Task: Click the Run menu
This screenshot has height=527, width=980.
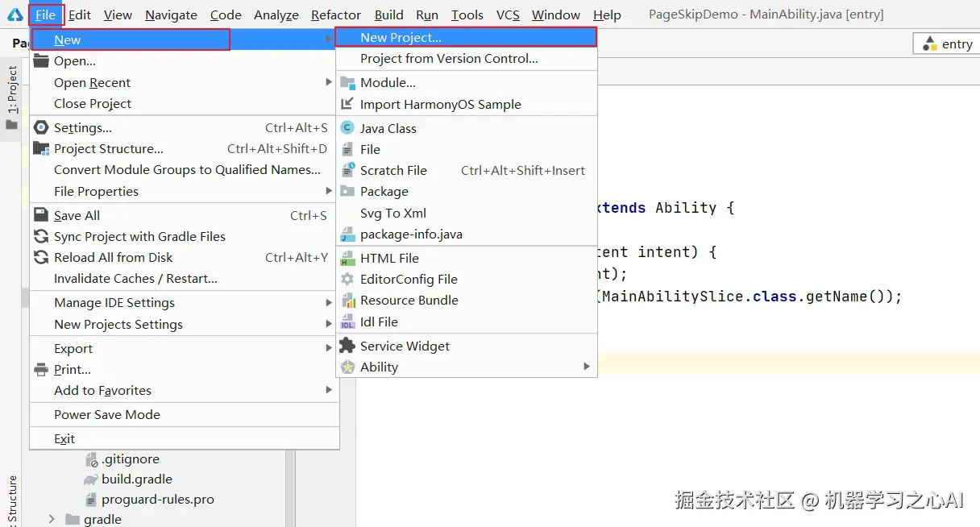Action: pos(427,15)
